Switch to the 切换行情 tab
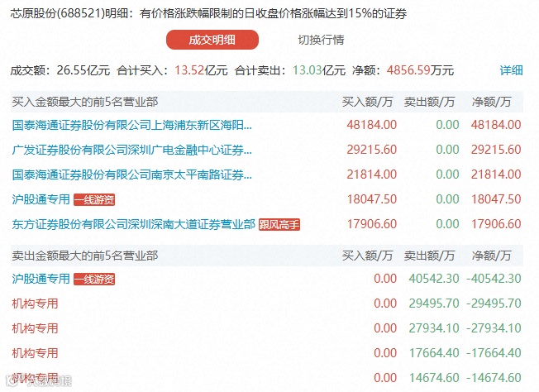Screen dimensions: 539x392 (x=321, y=40)
